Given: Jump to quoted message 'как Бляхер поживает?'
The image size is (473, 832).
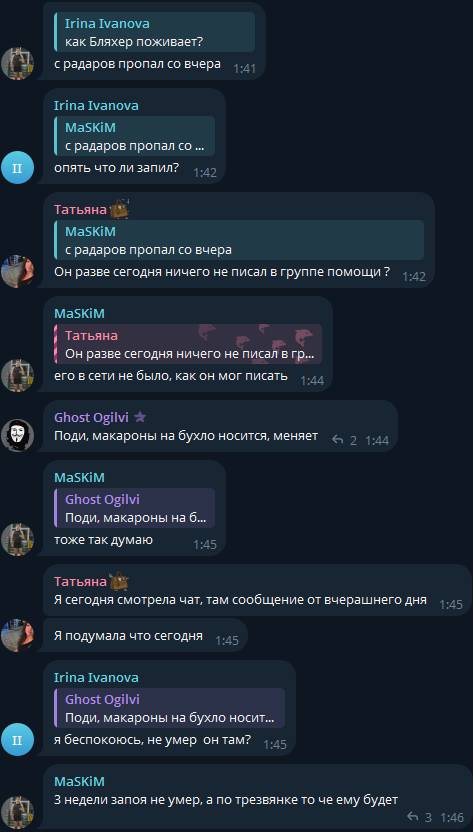Looking at the screenshot, I should [x=154, y=33].
